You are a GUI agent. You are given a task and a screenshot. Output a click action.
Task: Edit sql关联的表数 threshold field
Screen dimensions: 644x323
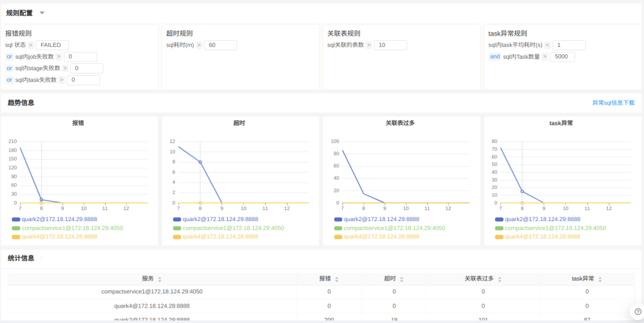click(x=391, y=45)
